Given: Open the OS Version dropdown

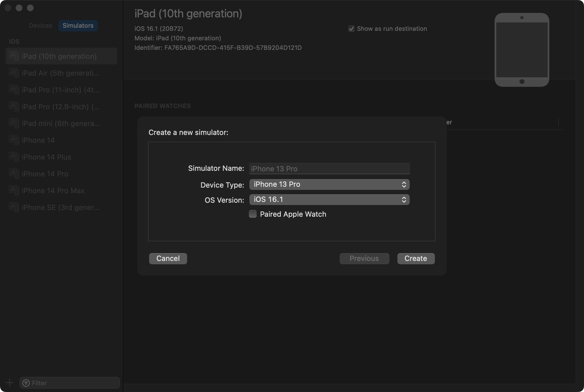Looking at the screenshot, I should [329, 200].
